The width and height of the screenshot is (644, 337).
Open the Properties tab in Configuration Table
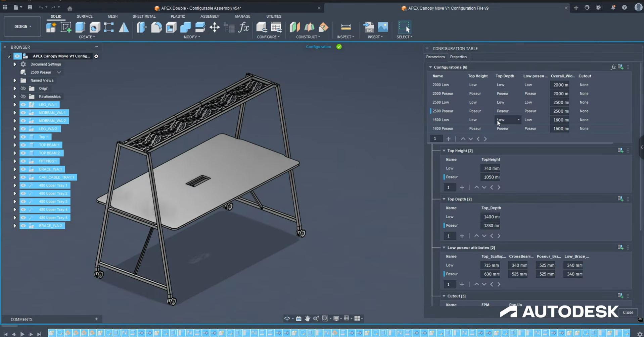point(458,57)
